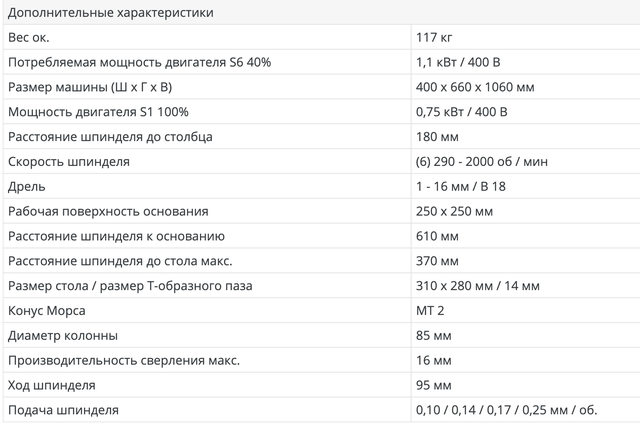Select the 'Диаметр колонны' row label
Screen dimensions: 640x425
(x=62, y=335)
